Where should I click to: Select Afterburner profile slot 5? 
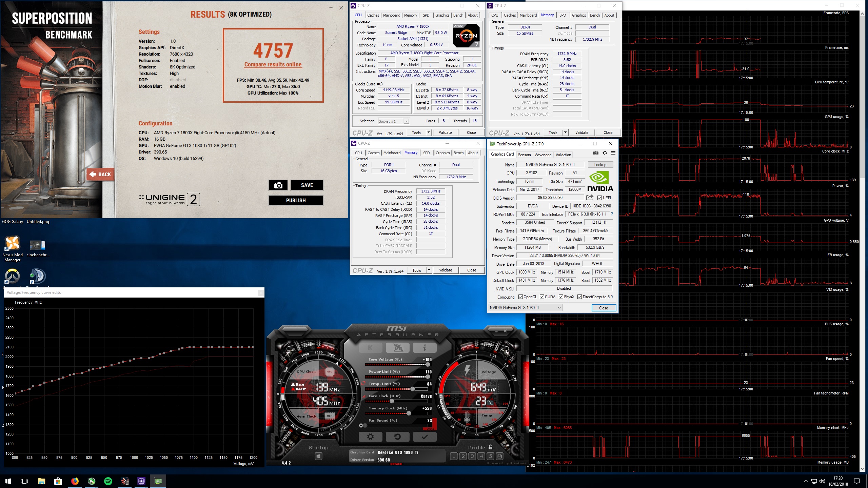pos(490,456)
